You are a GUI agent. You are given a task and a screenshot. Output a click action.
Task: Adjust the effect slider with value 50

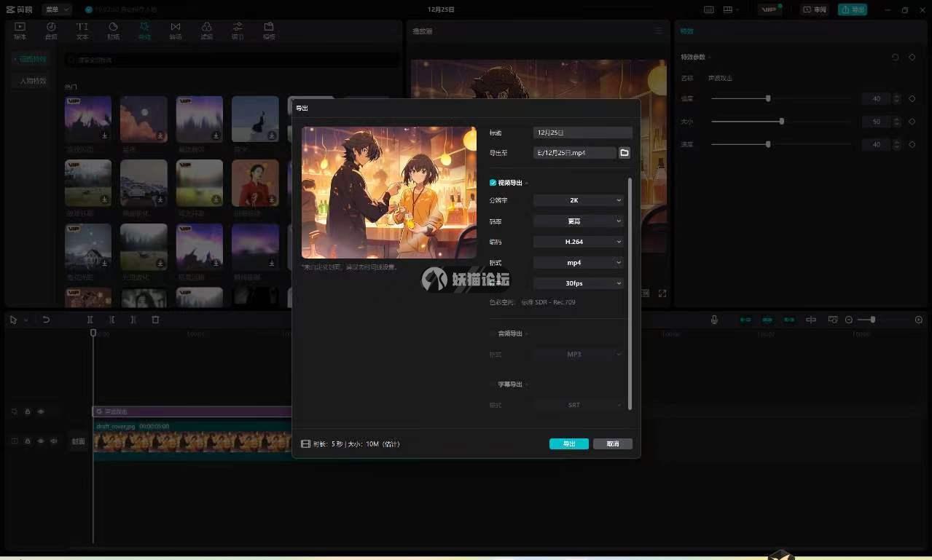click(x=780, y=122)
